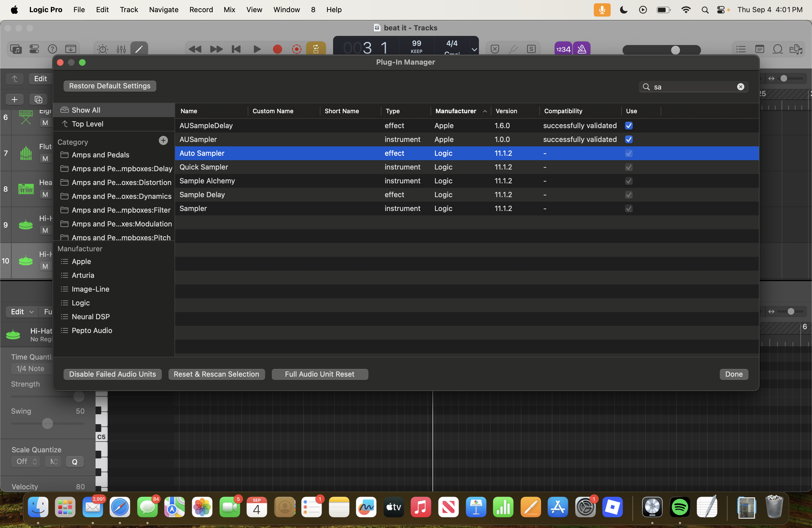Open the Quick Help question-mark icon
The image size is (812, 528).
click(52, 49)
